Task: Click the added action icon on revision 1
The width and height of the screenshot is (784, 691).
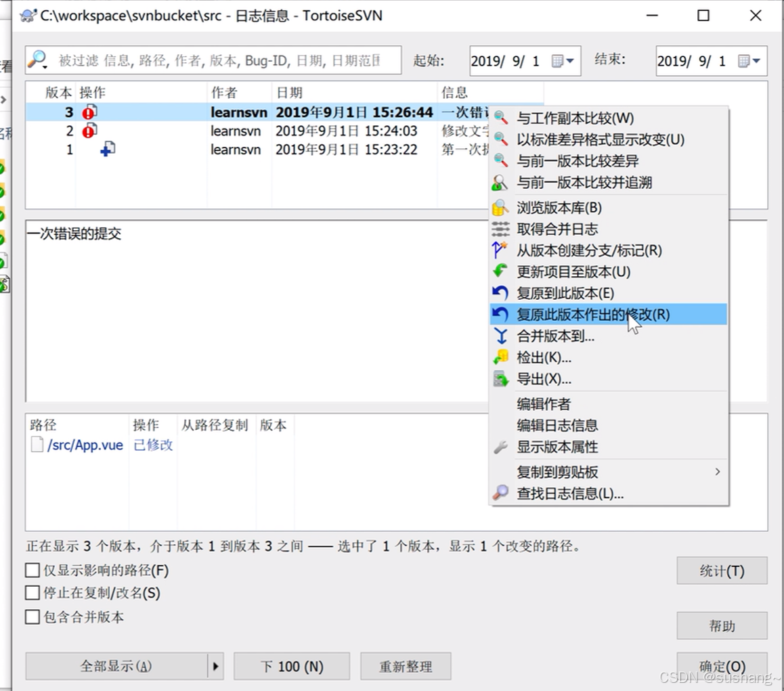Action: 108,149
